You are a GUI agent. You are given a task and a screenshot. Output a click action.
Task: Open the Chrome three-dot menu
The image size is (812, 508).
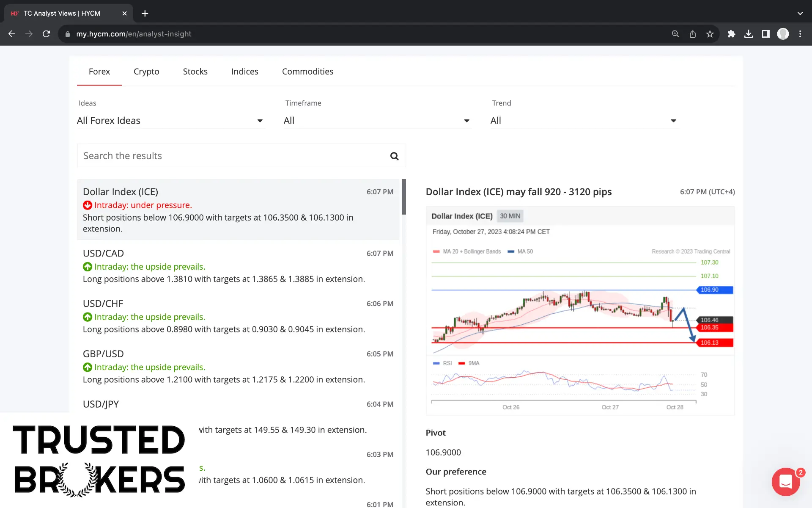point(800,34)
